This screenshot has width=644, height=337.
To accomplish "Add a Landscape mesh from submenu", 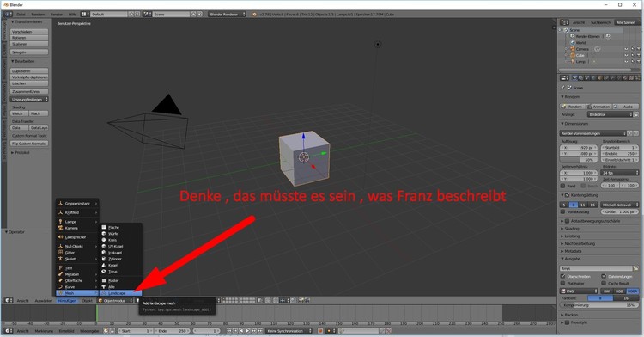I will point(121,293).
